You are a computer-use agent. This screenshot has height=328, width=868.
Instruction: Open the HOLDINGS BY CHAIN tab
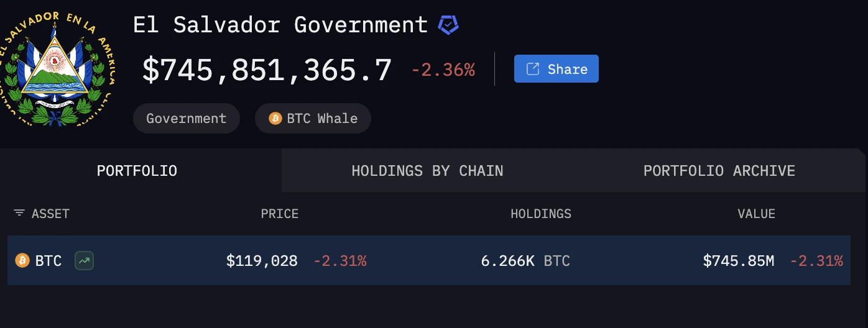click(427, 171)
